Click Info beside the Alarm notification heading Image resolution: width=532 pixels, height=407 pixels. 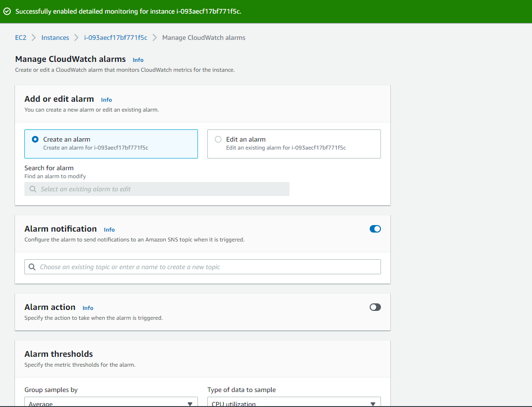coord(109,229)
